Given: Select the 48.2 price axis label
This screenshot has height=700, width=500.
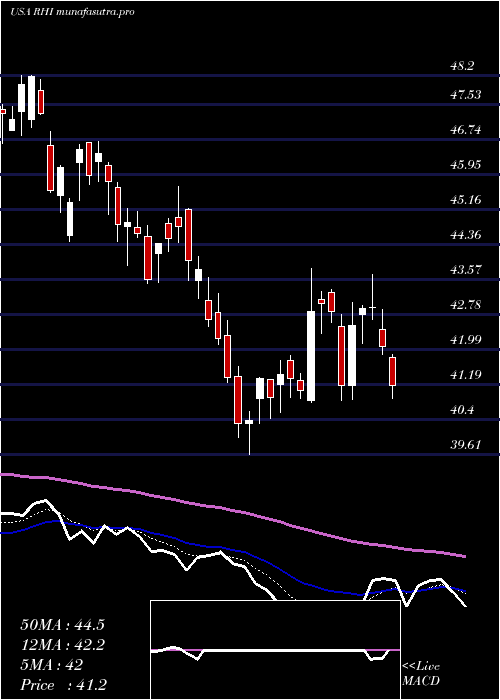Looking at the screenshot, I should [x=462, y=67].
